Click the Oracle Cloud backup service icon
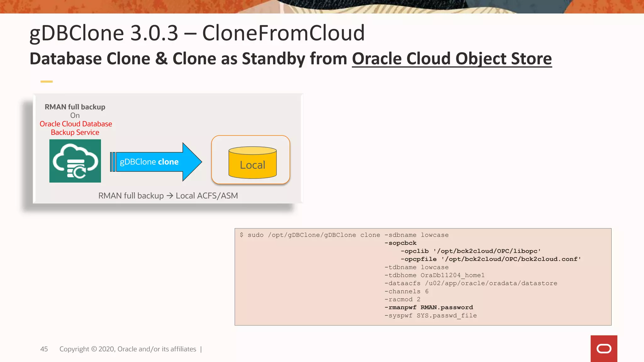Viewport: 644px width, 362px height. pos(75,161)
